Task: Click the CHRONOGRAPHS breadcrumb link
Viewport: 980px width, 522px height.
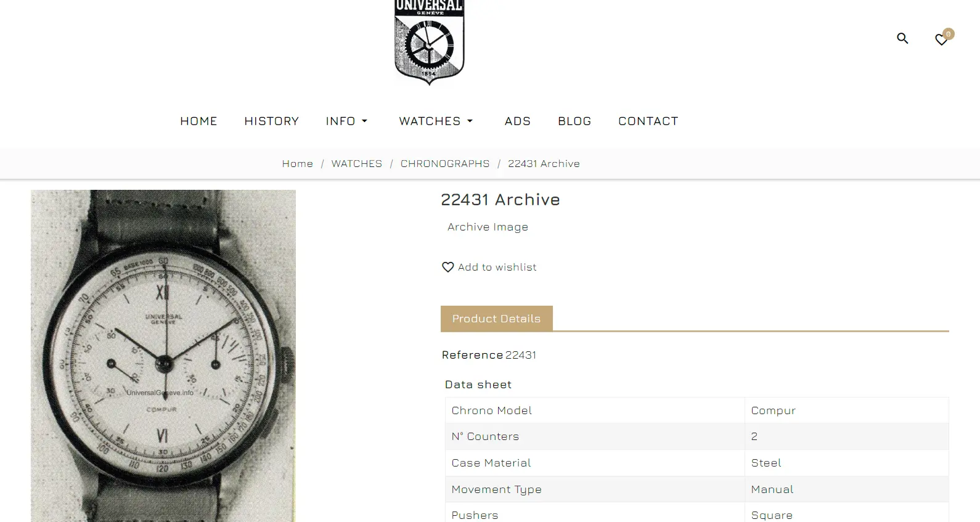Action: click(x=445, y=164)
